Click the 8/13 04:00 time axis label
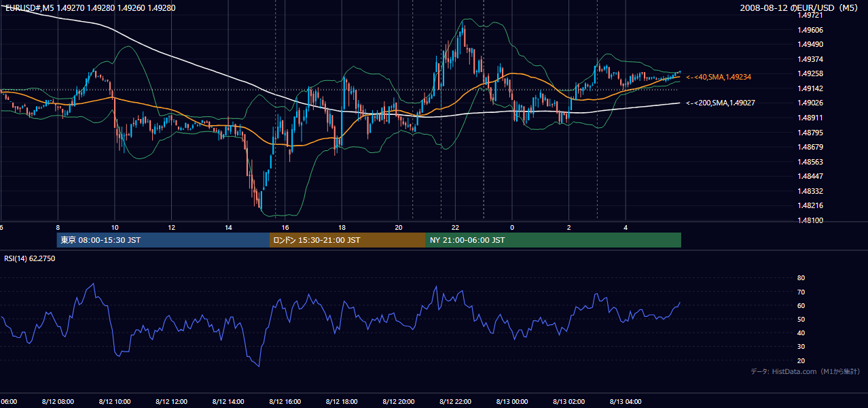 point(626,402)
